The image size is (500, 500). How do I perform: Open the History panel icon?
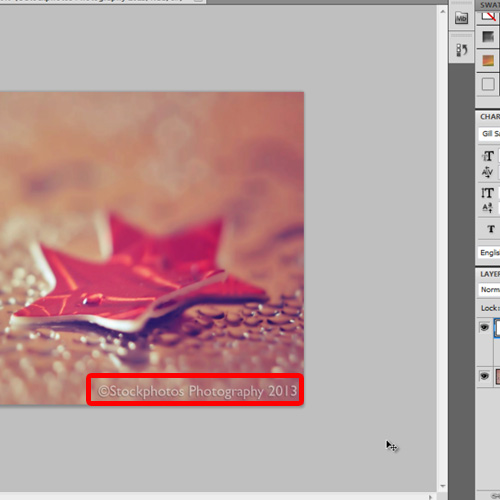[x=461, y=50]
